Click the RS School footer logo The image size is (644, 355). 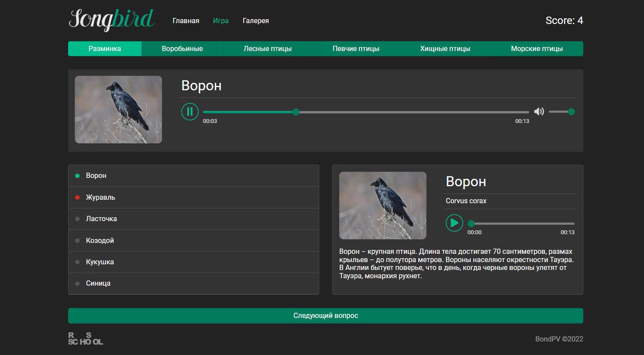[x=85, y=338]
